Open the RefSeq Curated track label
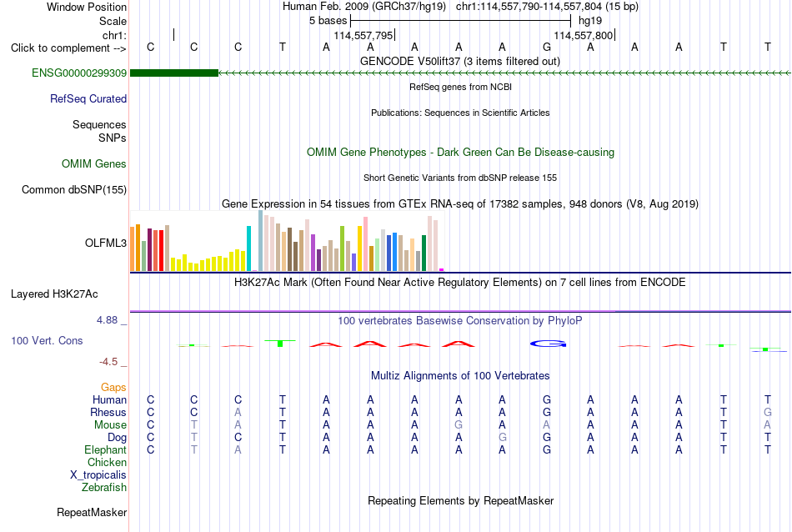This screenshot has height=532, width=792. pyautogui.click(x=88, y=99)
